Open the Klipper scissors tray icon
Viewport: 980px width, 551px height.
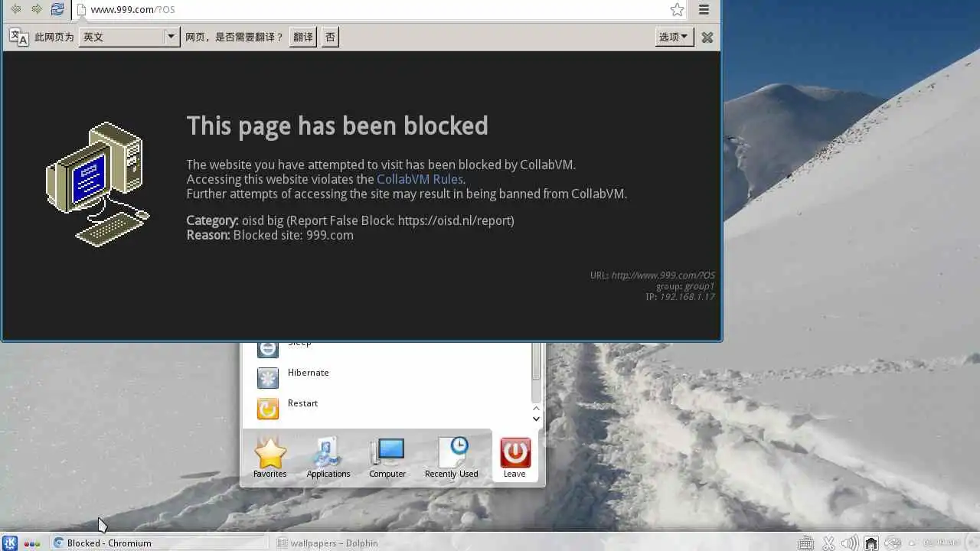(x=828, y=543)
